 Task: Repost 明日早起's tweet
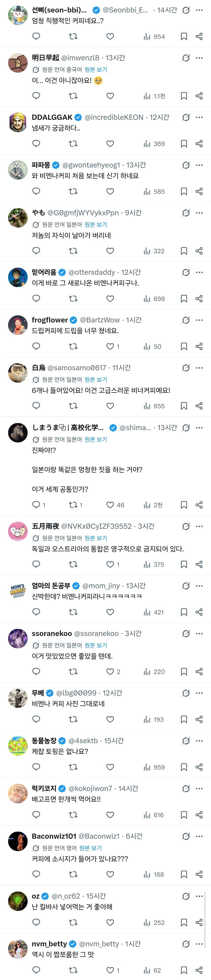point(73,96)
